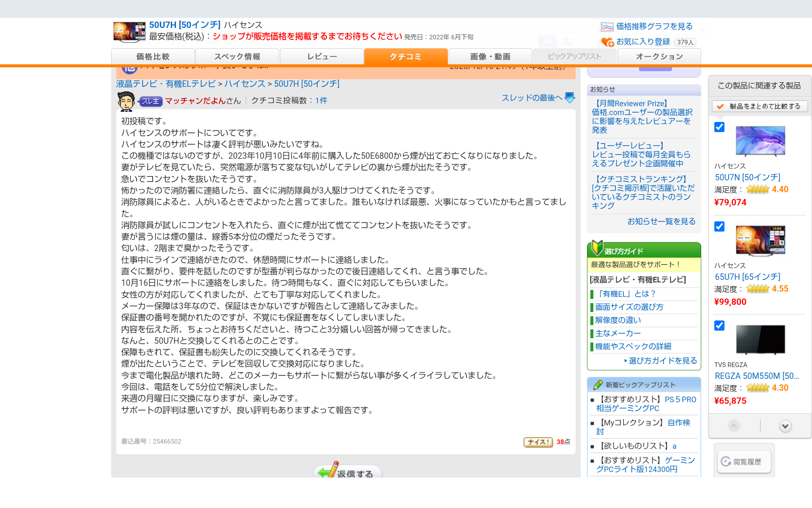
Task: Open PS 5 PRO 相当ゲーミングPC list
Action: (646, 404)
